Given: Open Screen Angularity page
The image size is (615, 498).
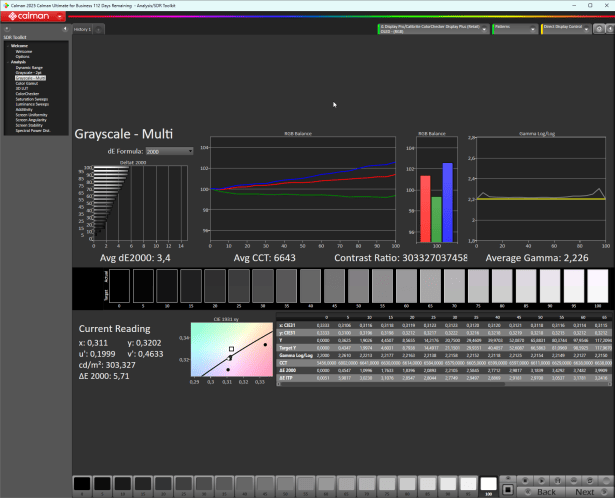Looking at the screenshot, I should pos(31,120).
